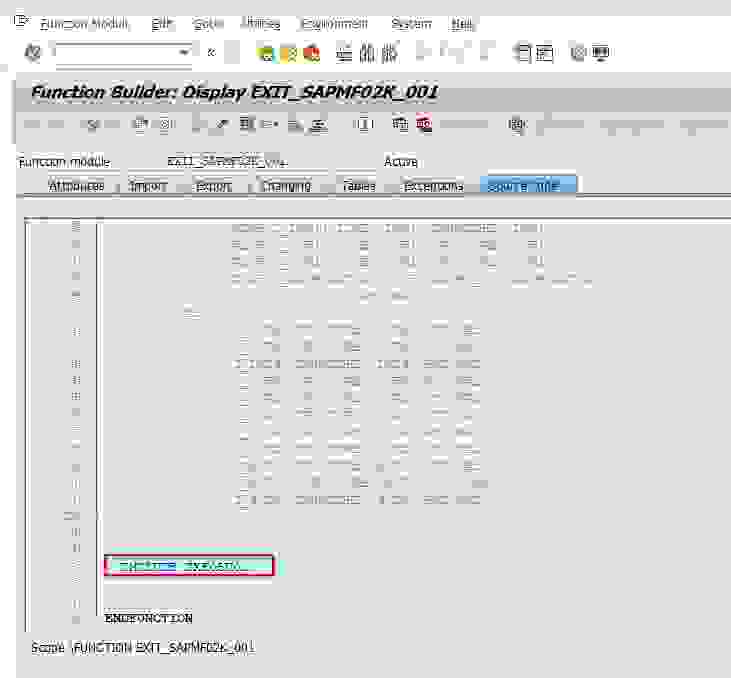Switch to the Export tab
Screen dimensions: 731x678
214,187
